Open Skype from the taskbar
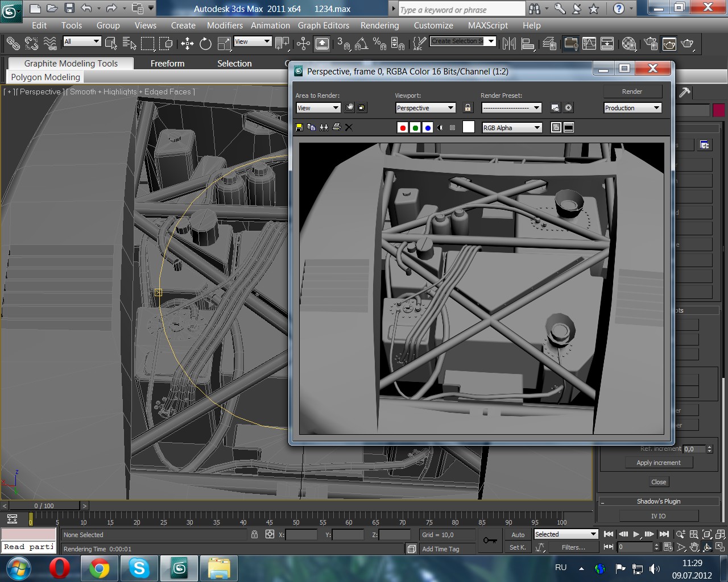The image size is (728, 582). [x=139, y=568]
